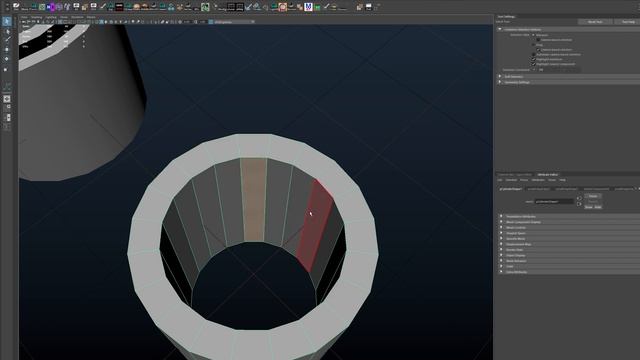Switch to single-pane viewport layout button
The height and width of the screenshot is (360, 640).
tap(7, 99)
